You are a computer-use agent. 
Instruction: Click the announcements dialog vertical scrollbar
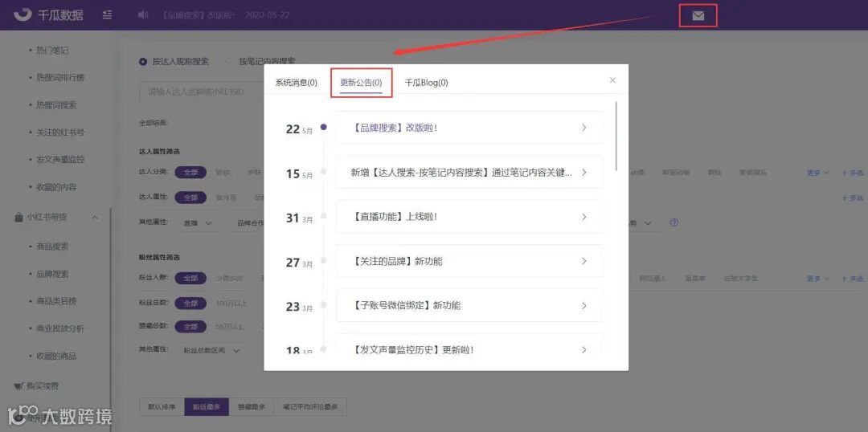[616, 136]
